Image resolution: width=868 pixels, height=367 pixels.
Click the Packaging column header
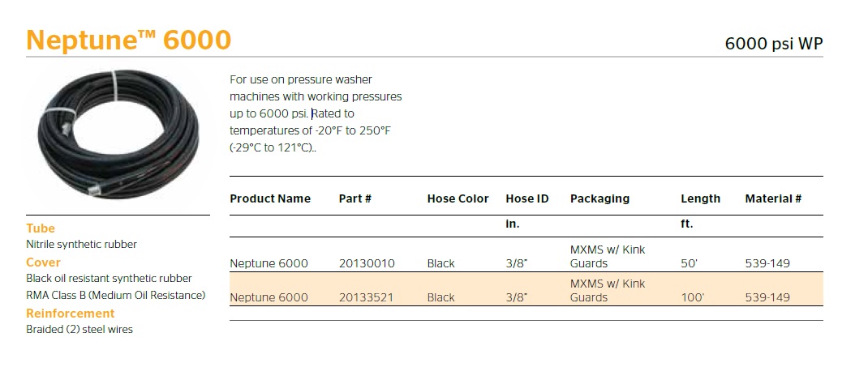tap(599, 198)
